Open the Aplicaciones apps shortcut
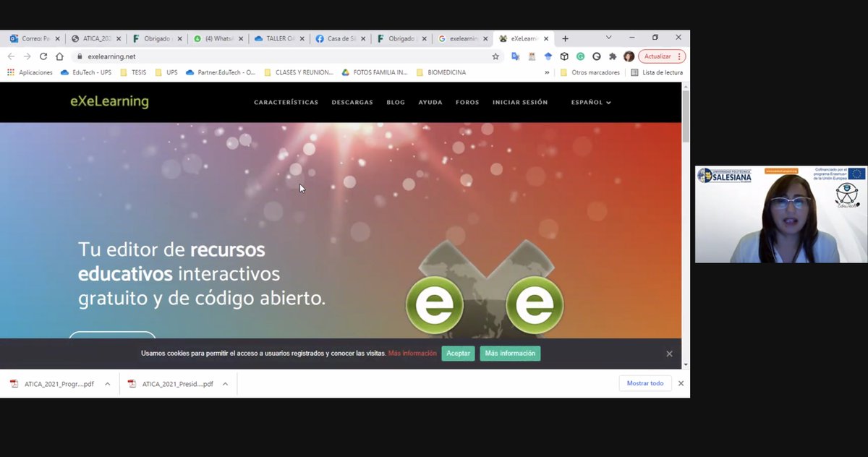Viewport: 868px width, 457px height. pyautogui.click(x=30, y=72)
